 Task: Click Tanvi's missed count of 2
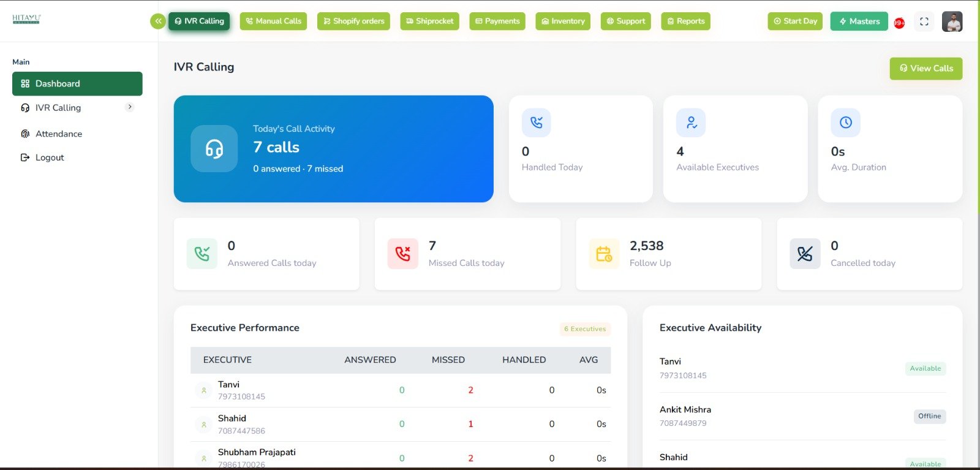click(470, 390)
